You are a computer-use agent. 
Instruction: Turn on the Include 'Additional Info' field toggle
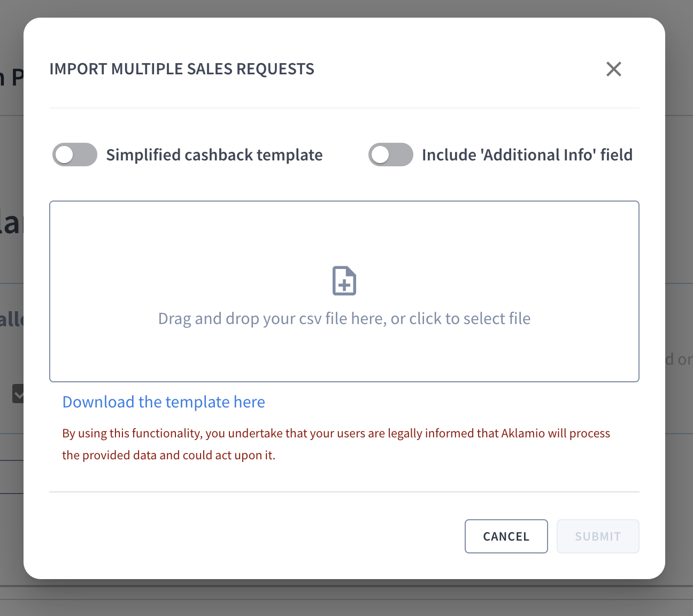[391, 155]
